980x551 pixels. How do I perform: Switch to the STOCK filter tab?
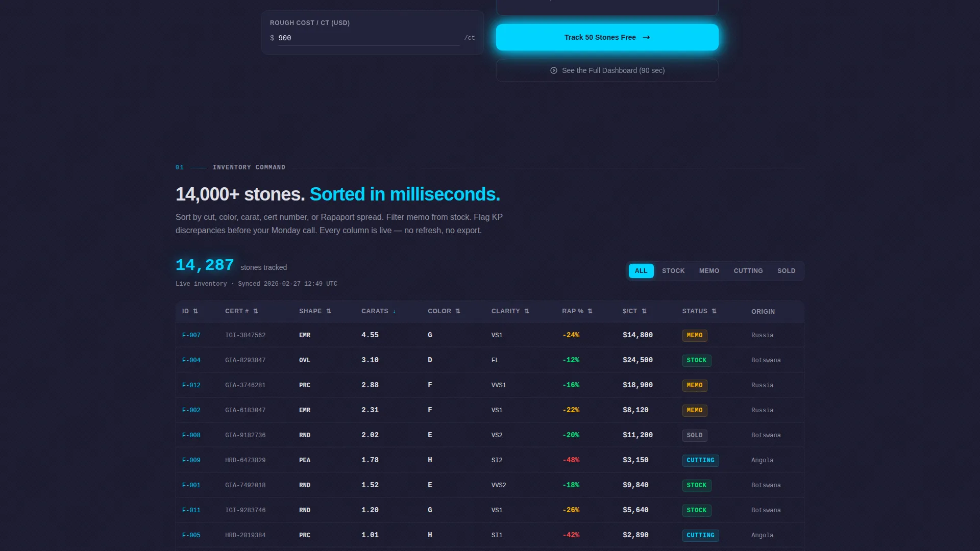click(673, 271)
